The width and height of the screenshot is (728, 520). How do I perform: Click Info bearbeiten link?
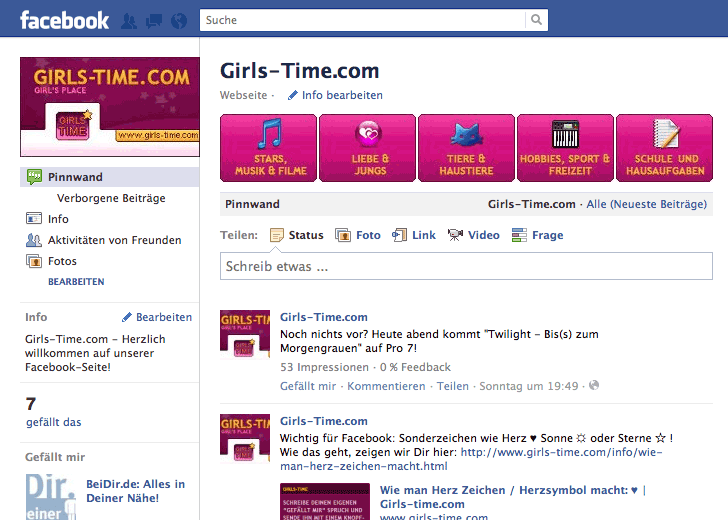335,95
